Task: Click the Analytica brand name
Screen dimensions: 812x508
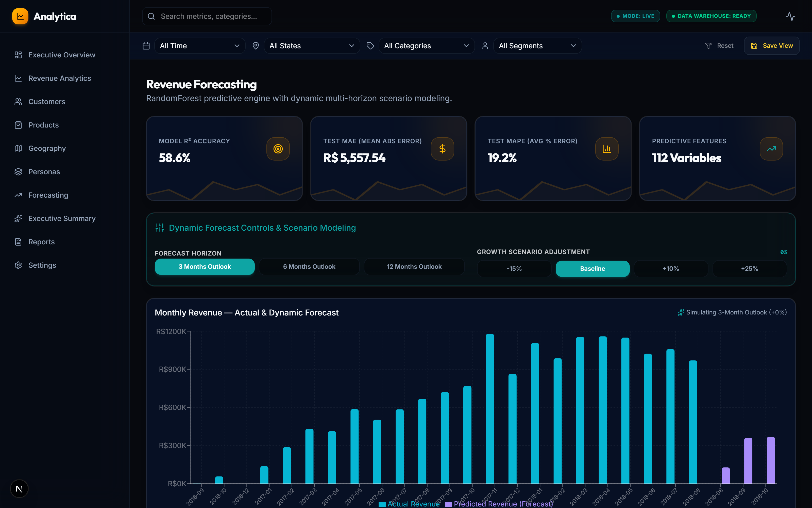Action: 55,17
